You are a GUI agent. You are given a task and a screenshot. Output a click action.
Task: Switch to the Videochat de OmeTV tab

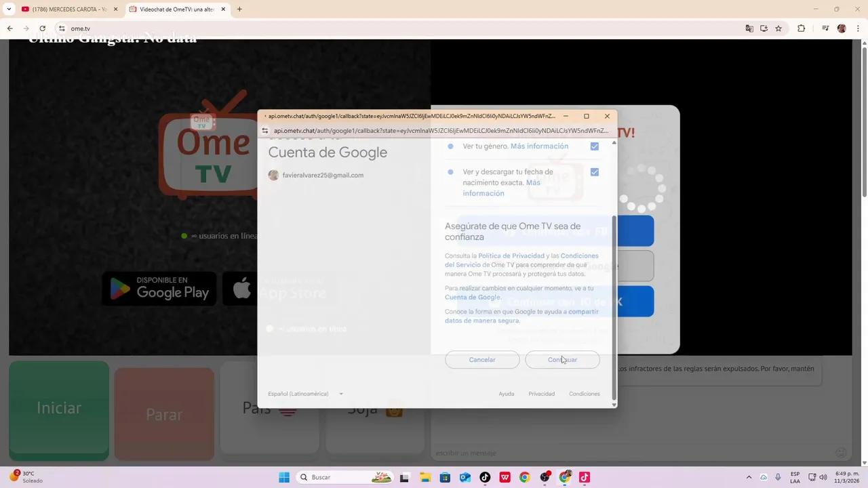point(177,9)
